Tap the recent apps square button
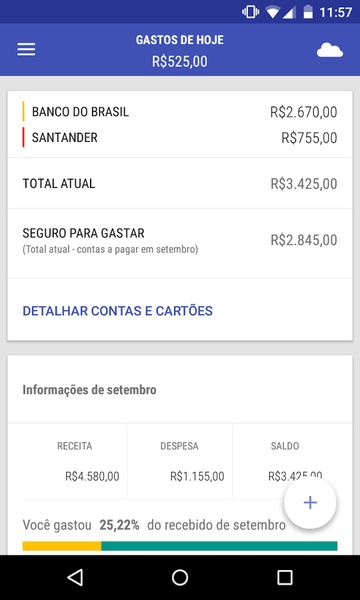This screenshot has height=600, width=360. pyautogui.click(x=285, y=577)
